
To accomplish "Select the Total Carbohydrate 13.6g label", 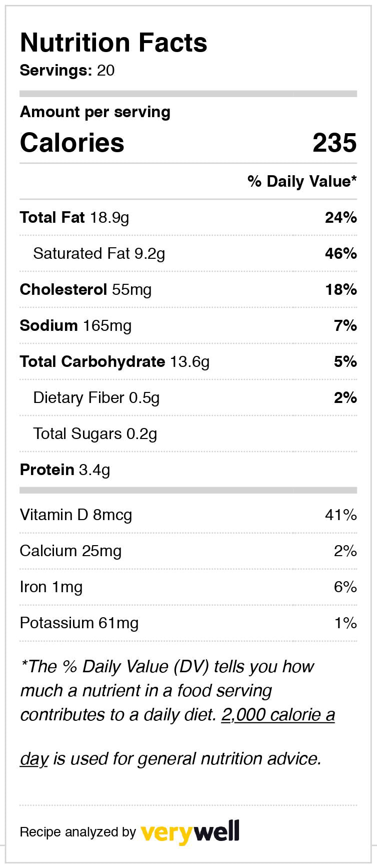I will click(x=114, y=361).
